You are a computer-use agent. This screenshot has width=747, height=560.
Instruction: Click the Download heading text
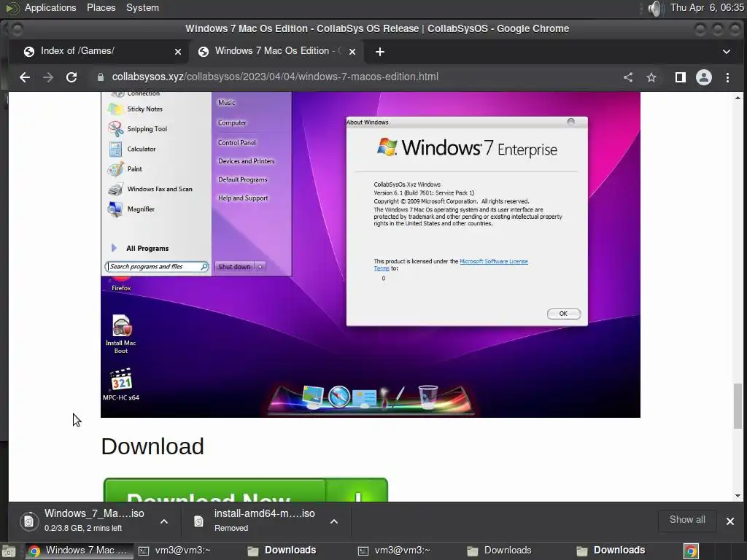(x=152, y=447)
